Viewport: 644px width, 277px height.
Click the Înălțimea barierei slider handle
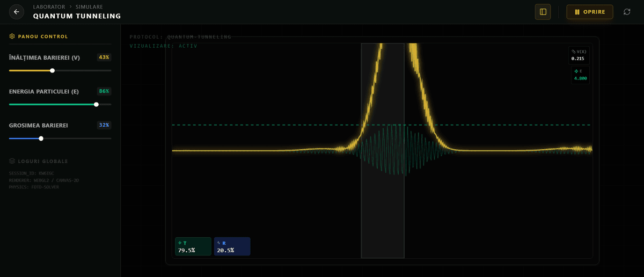tap(52, 70)
